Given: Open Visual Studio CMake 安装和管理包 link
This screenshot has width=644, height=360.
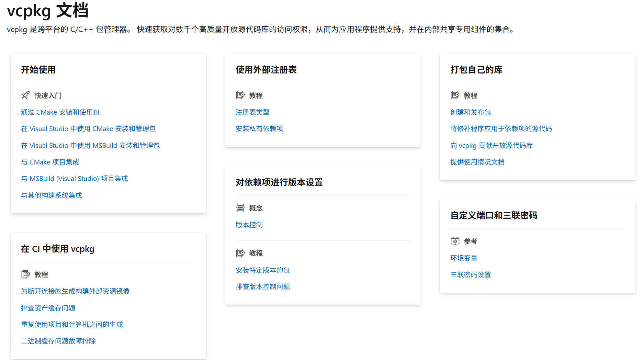Looking at the screenshot, I should [x=88, y=129].
